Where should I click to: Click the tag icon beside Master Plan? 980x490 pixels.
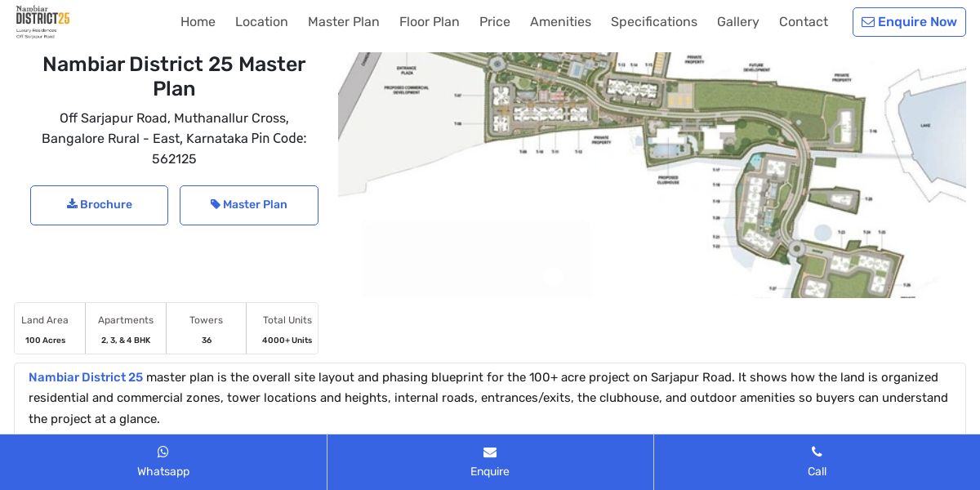216,204
